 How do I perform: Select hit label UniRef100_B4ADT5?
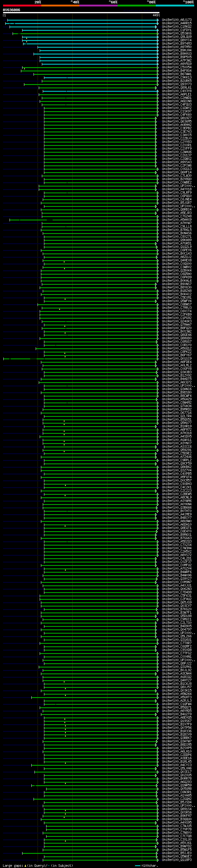176,379
